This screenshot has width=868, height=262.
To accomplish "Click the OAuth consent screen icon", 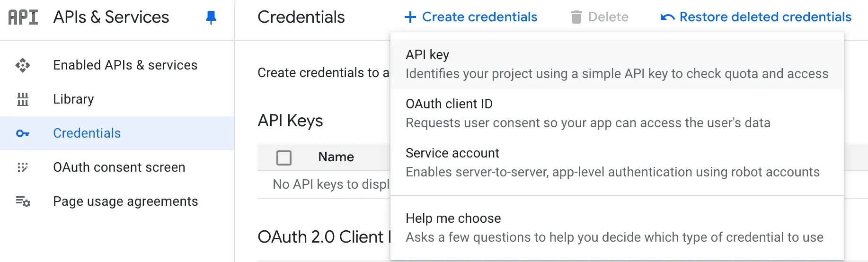I will 23,167.
